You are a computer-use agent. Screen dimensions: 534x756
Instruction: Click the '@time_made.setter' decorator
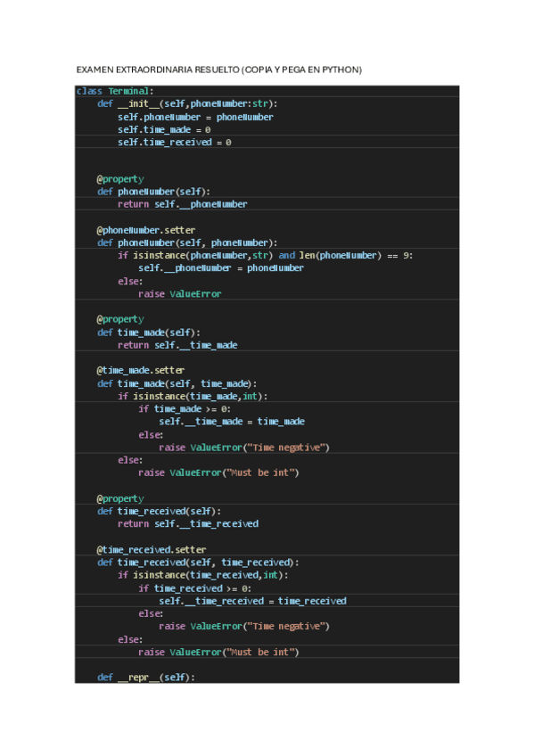coord(141,370)
